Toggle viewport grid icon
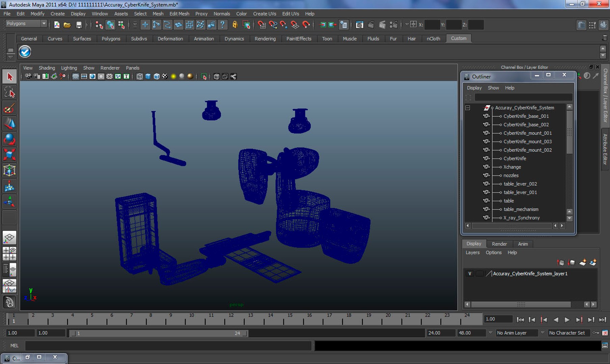 [76, 77]
